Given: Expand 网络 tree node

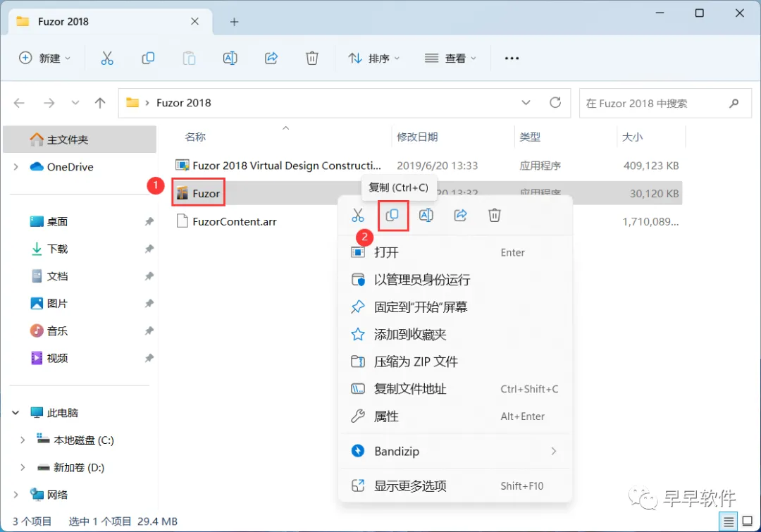Looking at the screenshot, I should pyautogui.click(x=16, y=495).
